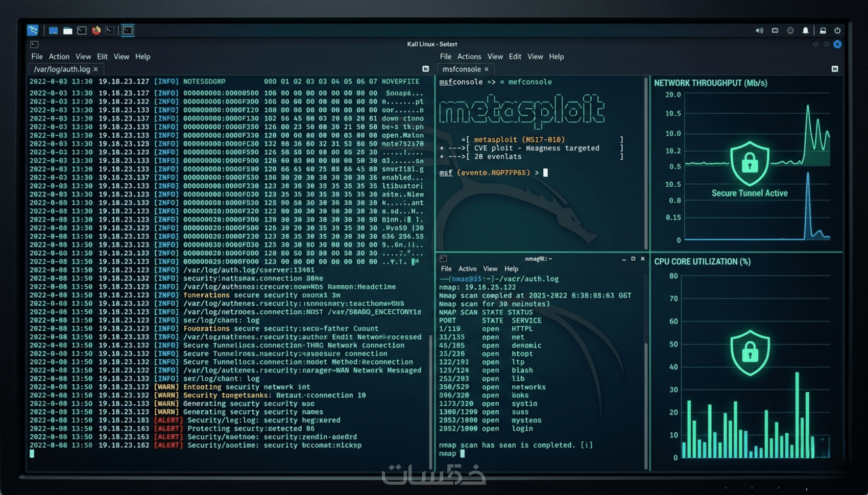This screenshot has height=495, width=868.
Task: Minimize the nmap window
Action: point(623,259)
